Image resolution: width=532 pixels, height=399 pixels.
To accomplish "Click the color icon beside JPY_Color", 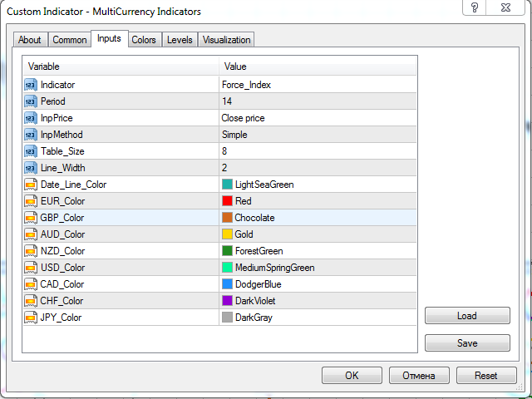I will pyautogui.click(x=31, y=318).
